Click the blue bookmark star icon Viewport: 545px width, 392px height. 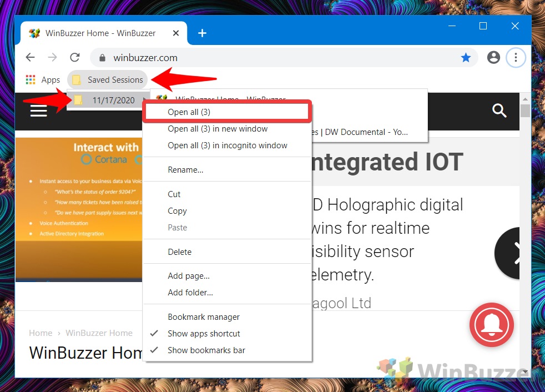click(x=466, y=57)
